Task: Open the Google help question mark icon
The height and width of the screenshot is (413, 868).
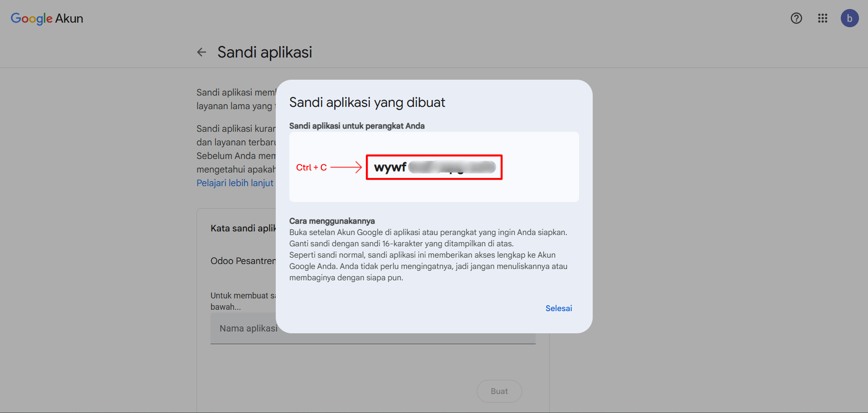Action: [x=796, y=18]
